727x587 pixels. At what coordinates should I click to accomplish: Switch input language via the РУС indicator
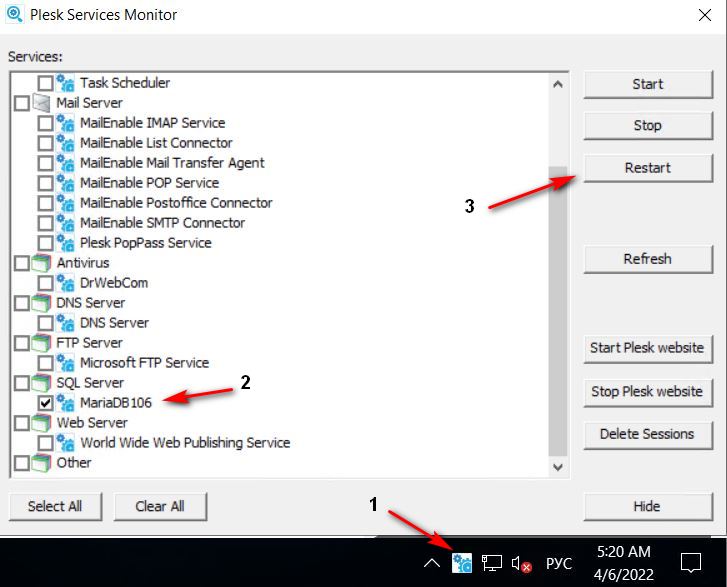click(559, 563)
